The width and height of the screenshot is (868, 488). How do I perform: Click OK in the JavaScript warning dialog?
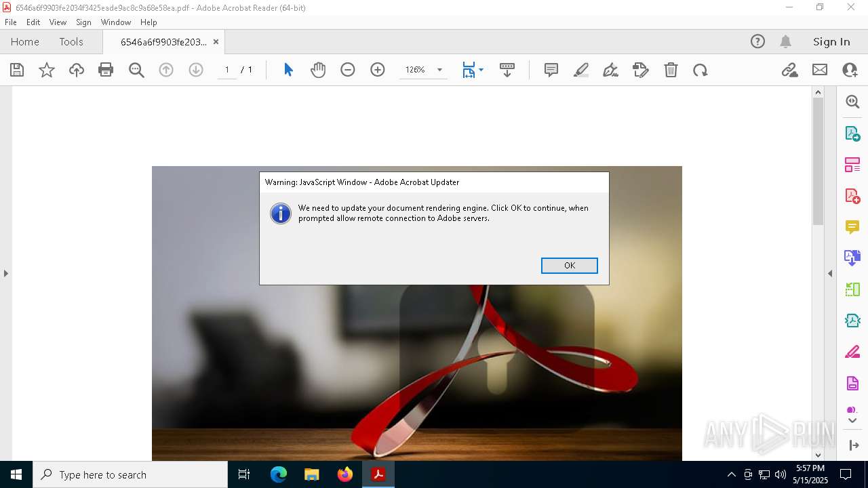click(x=570, y=265)
